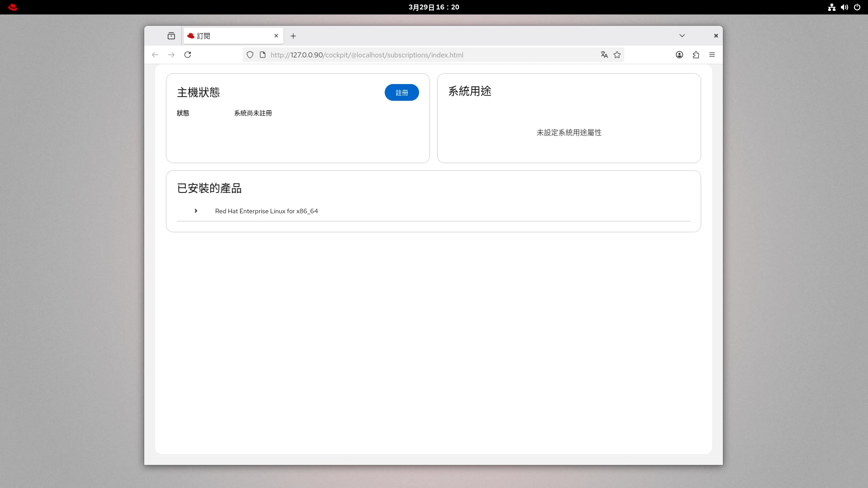Open the Firefox hamburger menu

pos(712,55)
